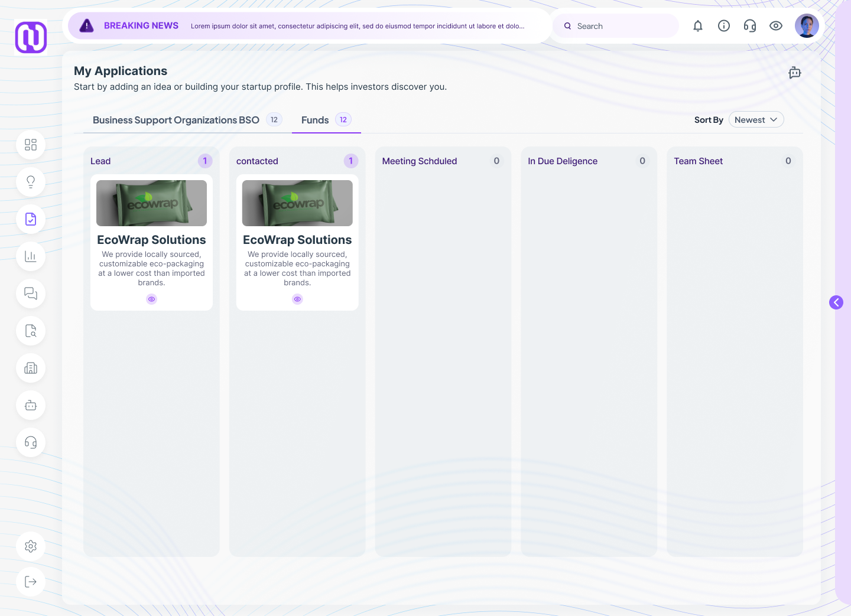View analytics via the chart icon
Viewport: 851px width, 616px height.
[x=31, y=256]
